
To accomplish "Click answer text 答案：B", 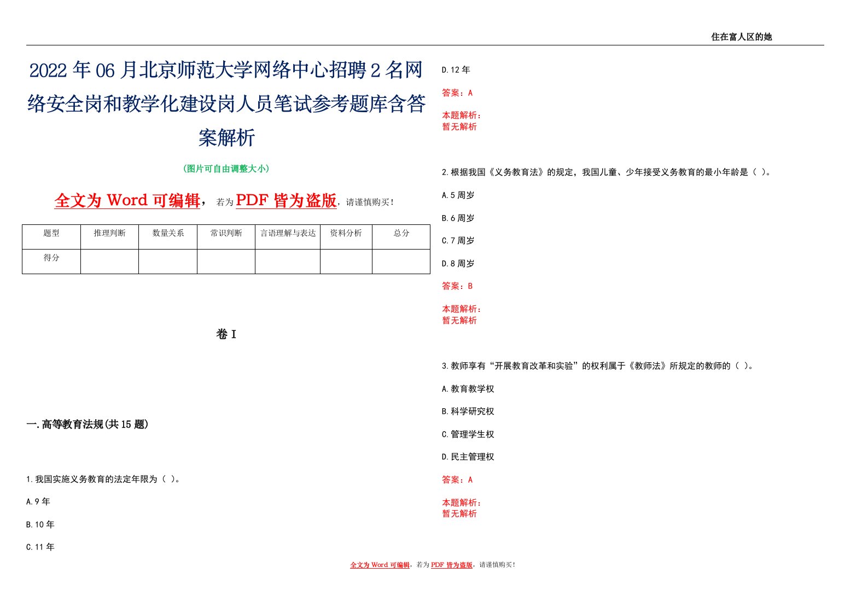I will pyautogui.click(x=457, y=286).
